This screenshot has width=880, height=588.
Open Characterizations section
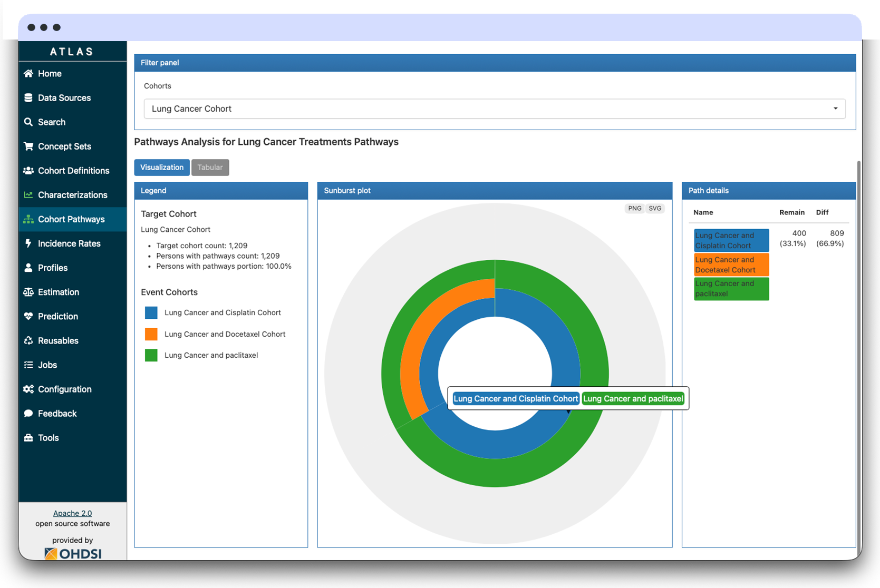73,194
